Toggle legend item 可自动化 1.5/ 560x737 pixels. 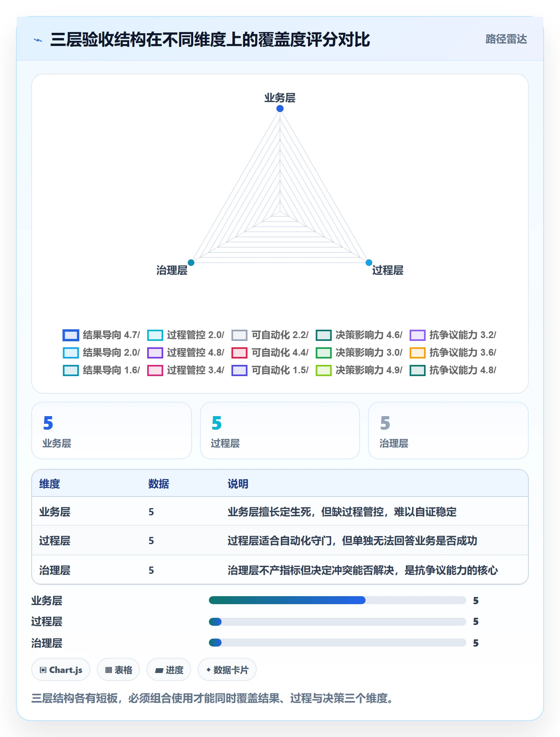[x=270, y=370]
